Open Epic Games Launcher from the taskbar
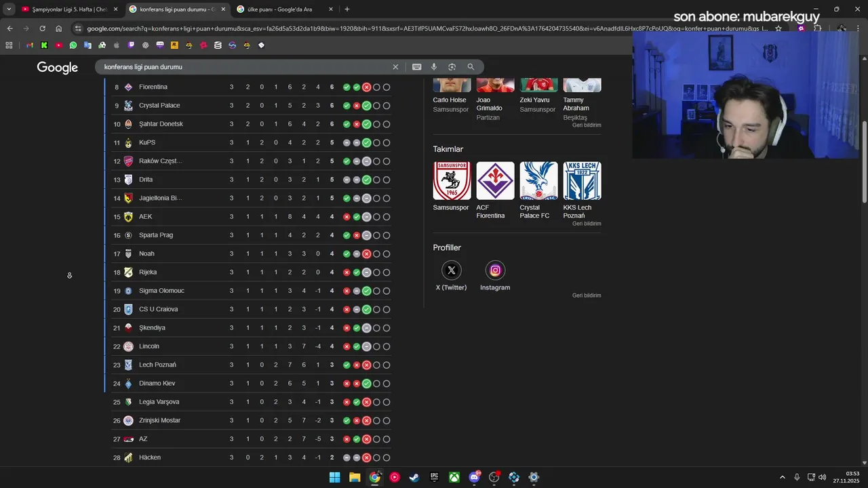Viewport: 868px width, 488px height. click(x=434, y=477)
